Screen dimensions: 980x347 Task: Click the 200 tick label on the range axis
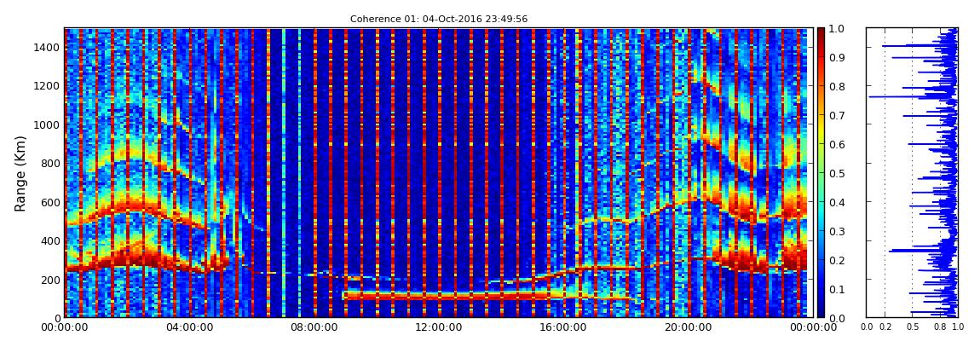[52, 280]
